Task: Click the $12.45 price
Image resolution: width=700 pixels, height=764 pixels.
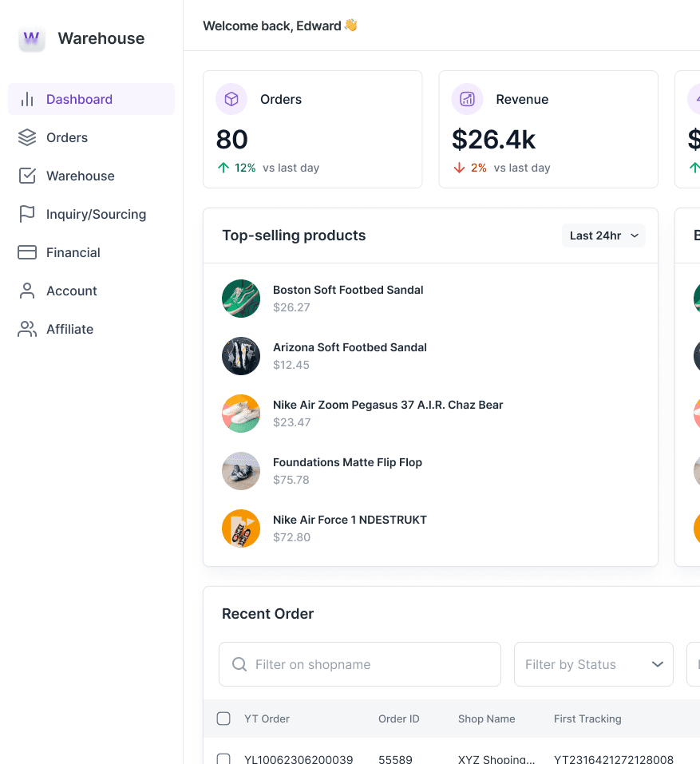Action: coord(291,365)
